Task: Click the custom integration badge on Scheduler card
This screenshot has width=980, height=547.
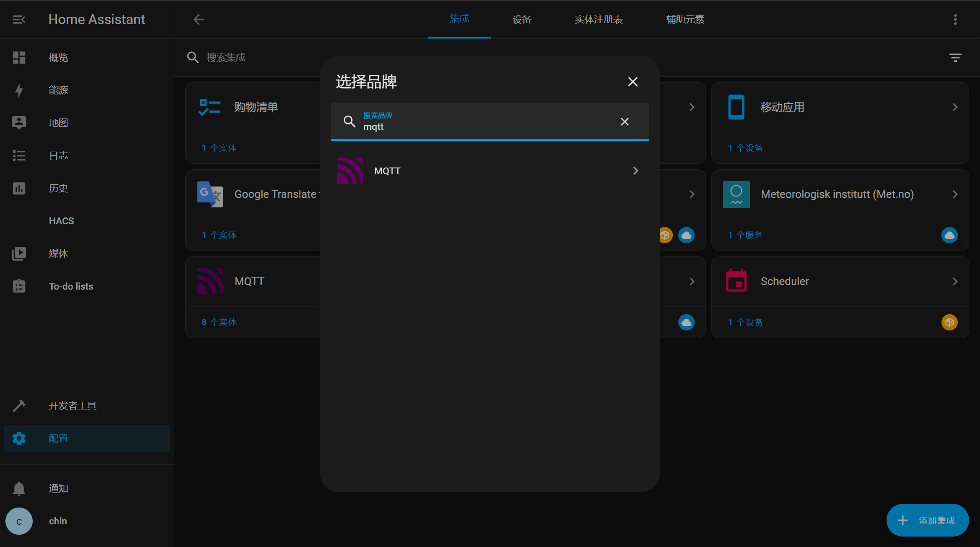Action: point(950,322)
